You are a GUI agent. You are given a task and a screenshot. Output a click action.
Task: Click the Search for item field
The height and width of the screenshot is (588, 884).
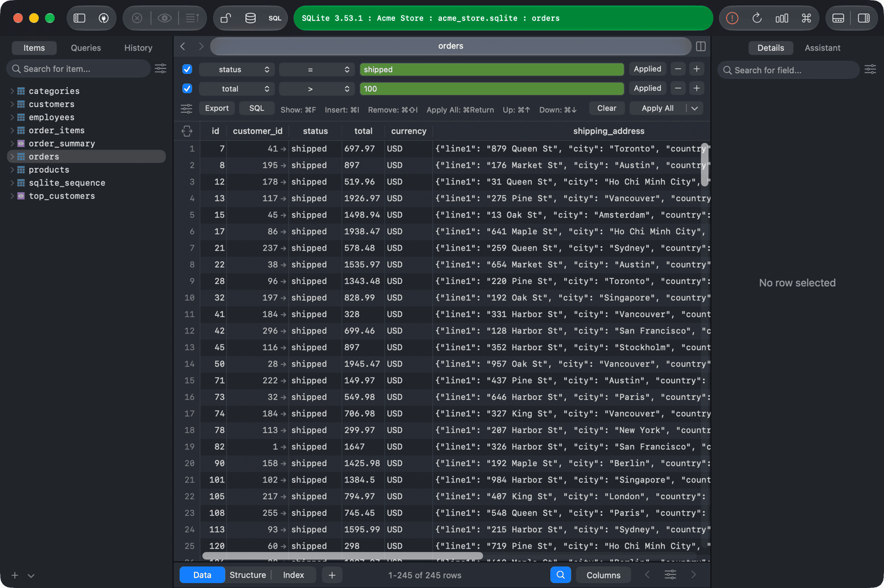click(78, 68)
